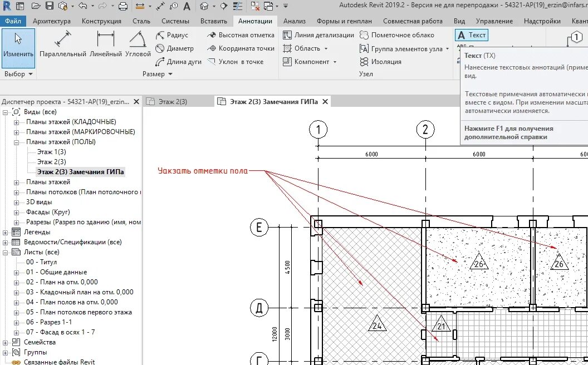Image resolution: width=588 pixels, height=365 pixels.
Task: Open the undo history dropdown arrow
Action: pyautogui.click(x=92, y=6)
